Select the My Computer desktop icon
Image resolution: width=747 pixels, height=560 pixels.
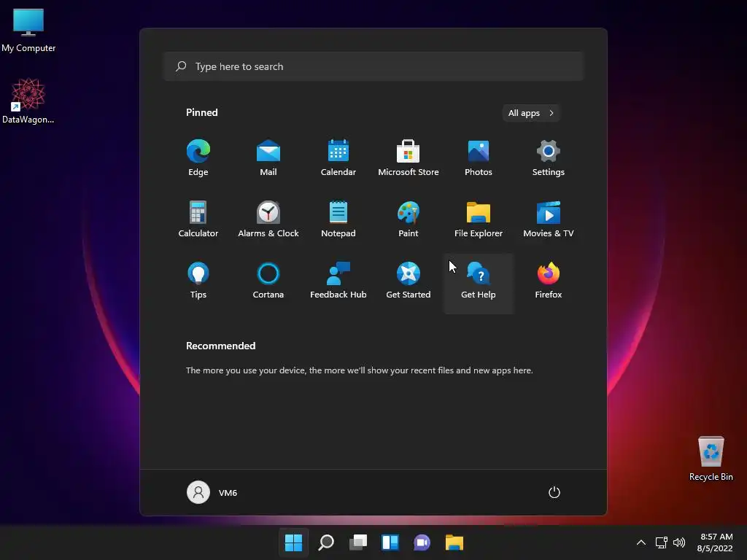(x=28, y=31)
